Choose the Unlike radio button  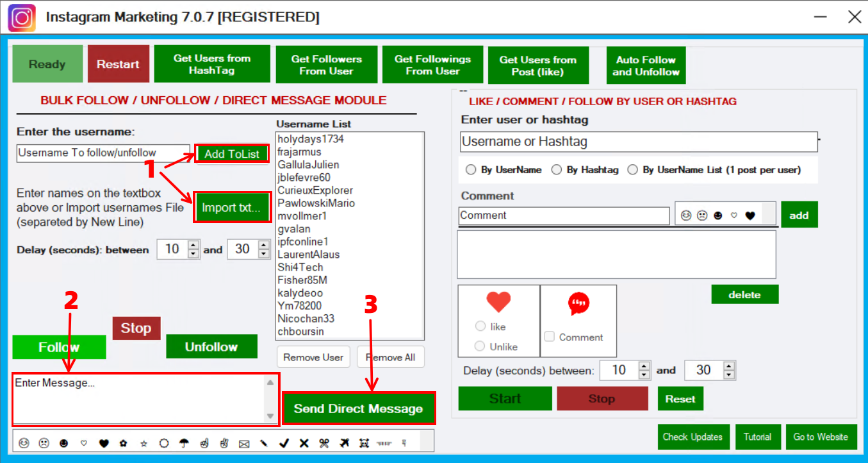(480, 346)
